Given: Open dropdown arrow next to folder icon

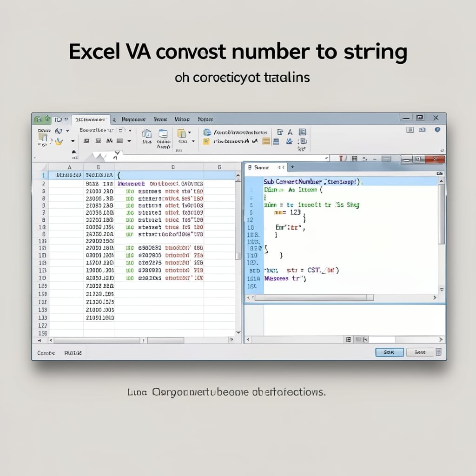Looking at the screenshot, I should point(190,132).
